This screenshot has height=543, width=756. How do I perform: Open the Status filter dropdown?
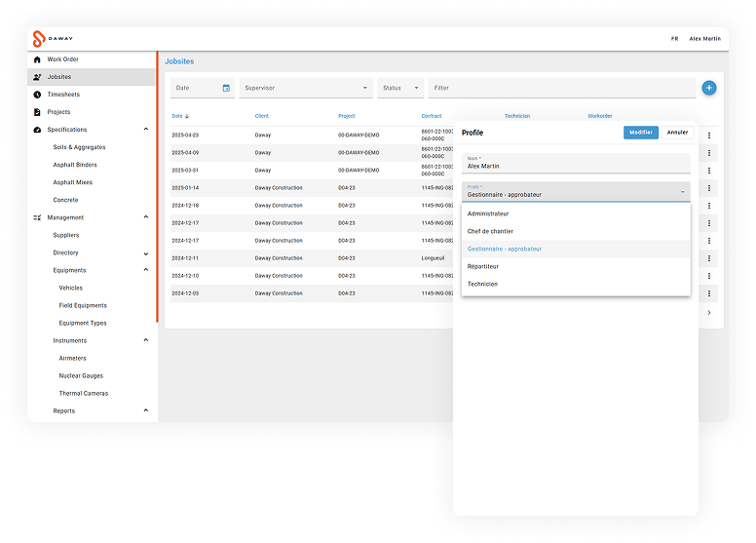pos(400,88)
